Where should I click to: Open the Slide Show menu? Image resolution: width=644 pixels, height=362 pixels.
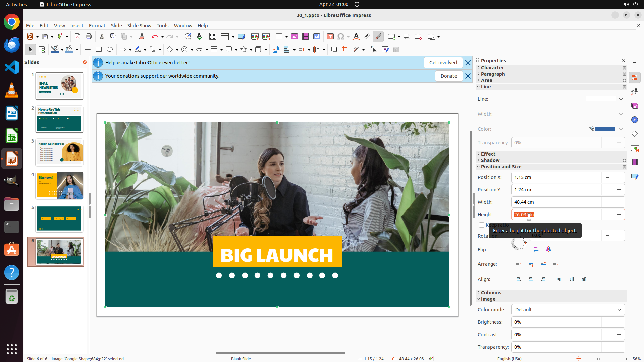139,26
